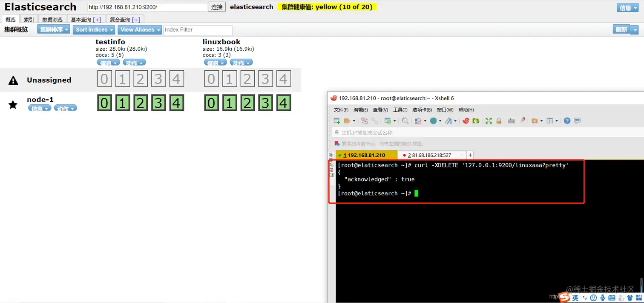Click the Sogou soft keyboard icon
Screen dimensions: 644x303
pyautogui.click(x=612, y=297)
